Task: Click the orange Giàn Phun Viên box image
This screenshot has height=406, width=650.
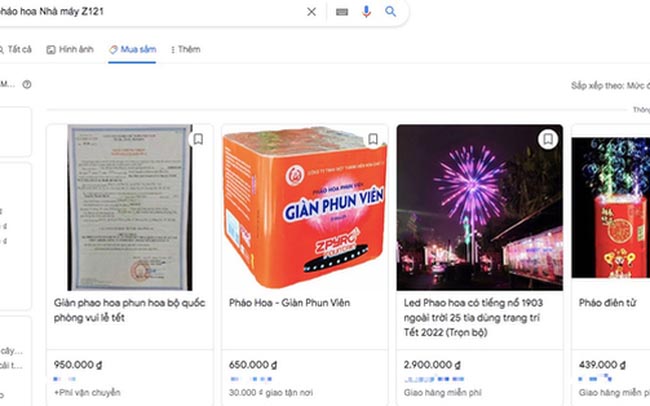Action: coord(302,207)
